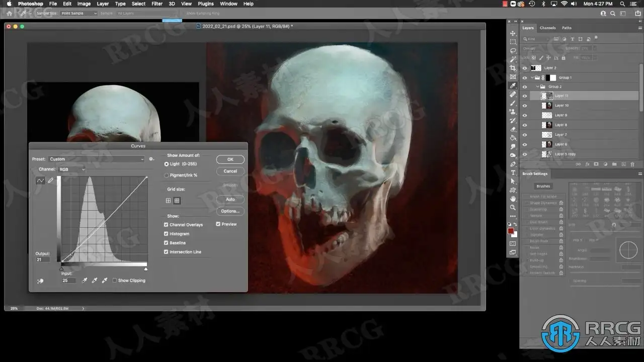The image size is (644, 362).
Task: Open the Channel RGB dropdown
Action: pos(72,169)
